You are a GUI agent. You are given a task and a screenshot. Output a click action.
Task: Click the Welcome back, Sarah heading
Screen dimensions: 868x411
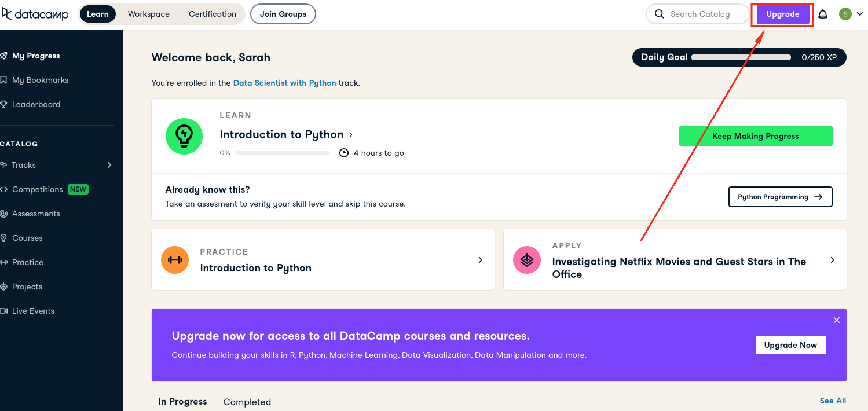pos(211,57)
